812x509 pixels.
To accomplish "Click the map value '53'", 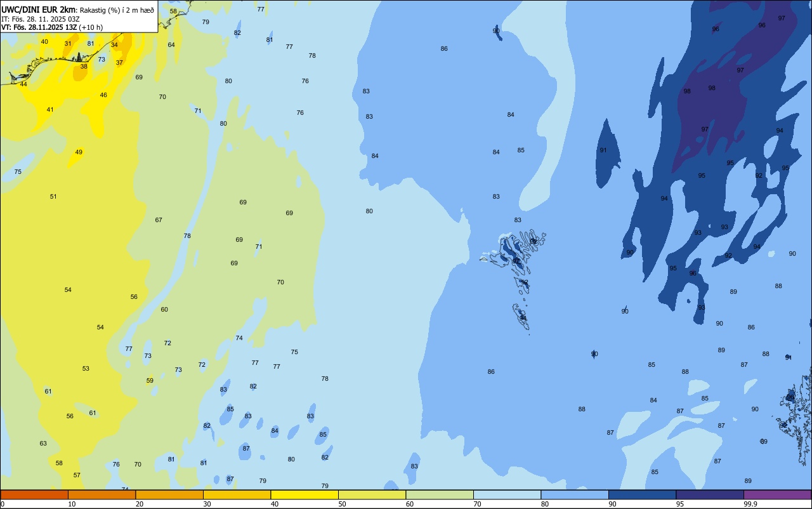I will (86, 369).
